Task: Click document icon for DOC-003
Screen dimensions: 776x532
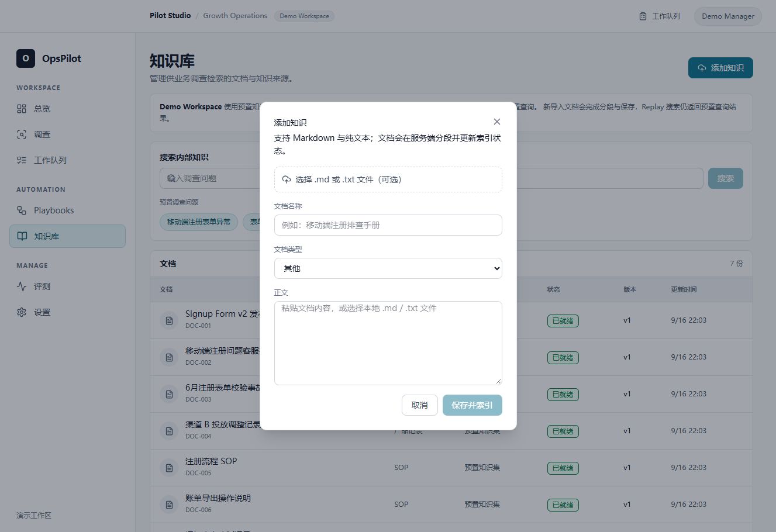Action: (169, 394)
